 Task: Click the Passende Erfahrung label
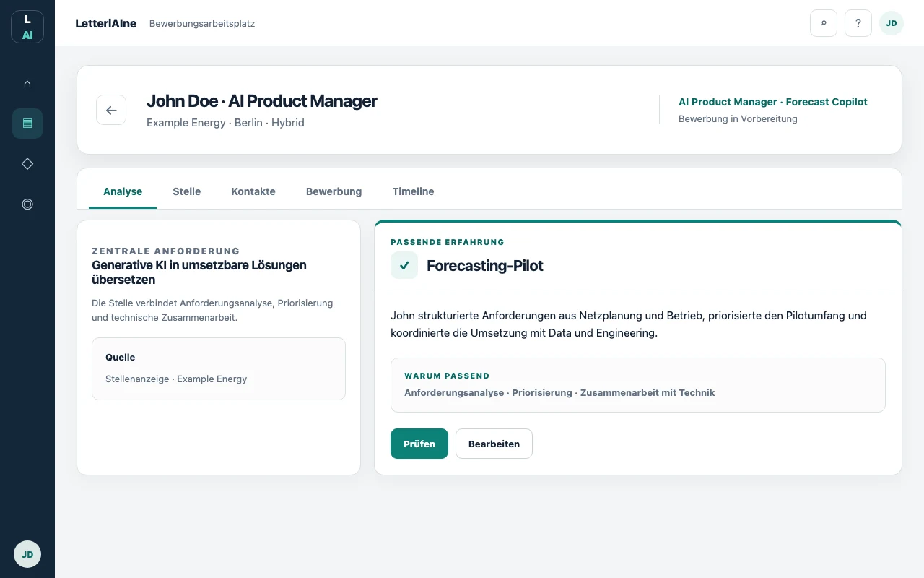click(448, 242)
